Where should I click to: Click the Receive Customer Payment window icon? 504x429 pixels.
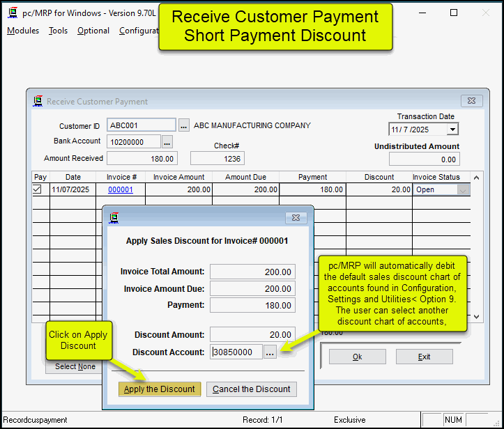click(x=38, y=101)
